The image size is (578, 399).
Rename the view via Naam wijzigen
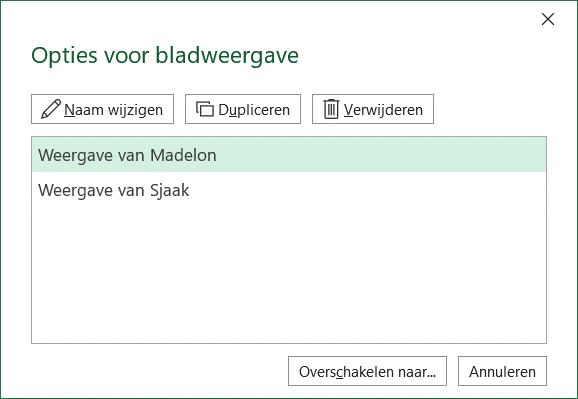(x=102, y=109)
